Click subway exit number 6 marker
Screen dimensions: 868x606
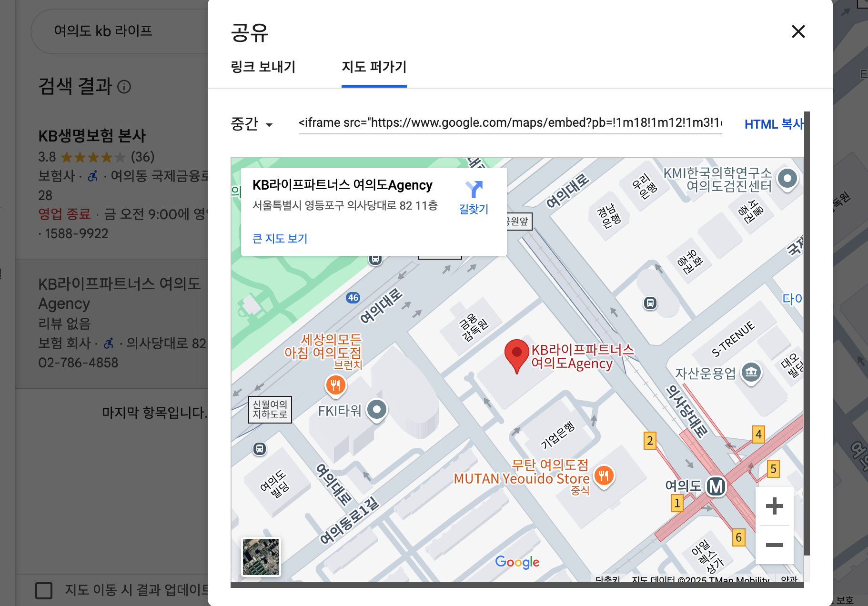coord(738,537)
